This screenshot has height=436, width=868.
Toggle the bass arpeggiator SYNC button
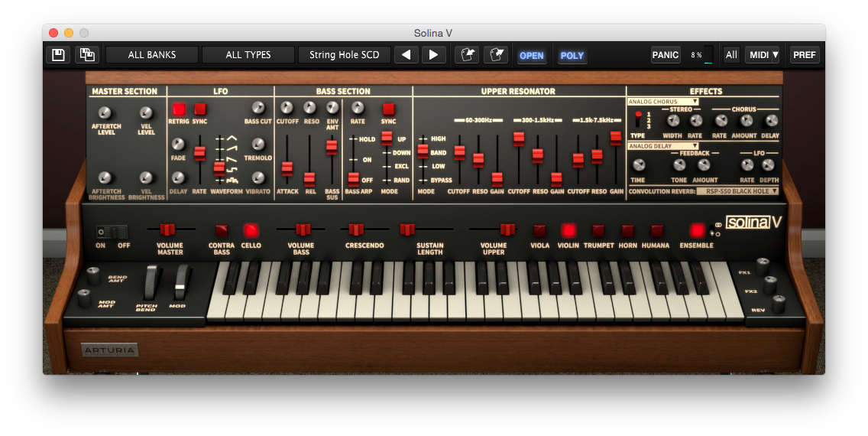(389, 109)
